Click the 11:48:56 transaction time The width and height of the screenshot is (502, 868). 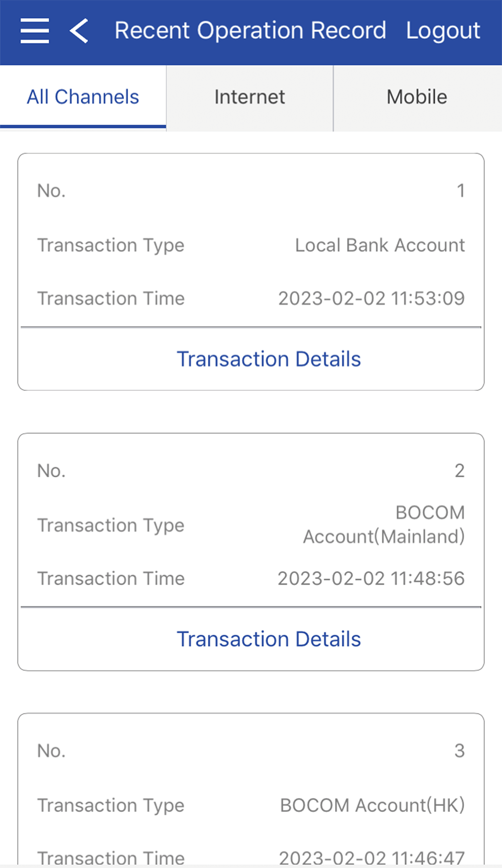coord(371,579)
